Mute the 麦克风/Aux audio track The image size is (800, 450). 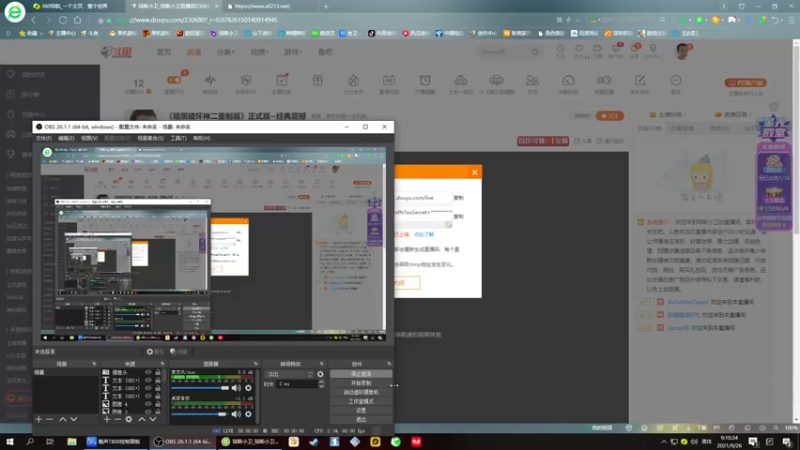(x=236, y=388)
